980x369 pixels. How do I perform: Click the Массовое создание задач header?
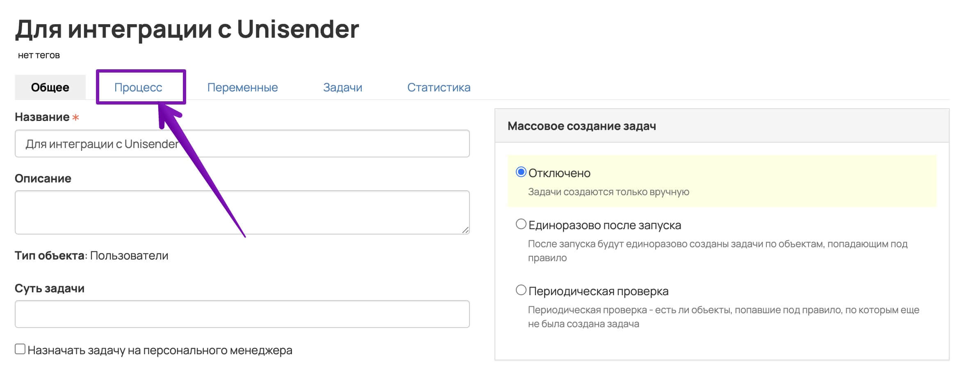point(582,126)
